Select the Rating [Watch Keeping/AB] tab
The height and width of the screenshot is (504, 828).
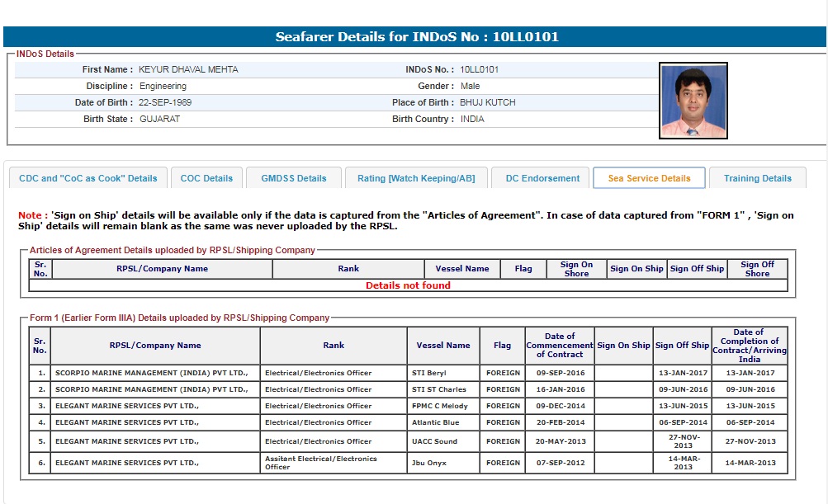(415, 178)
